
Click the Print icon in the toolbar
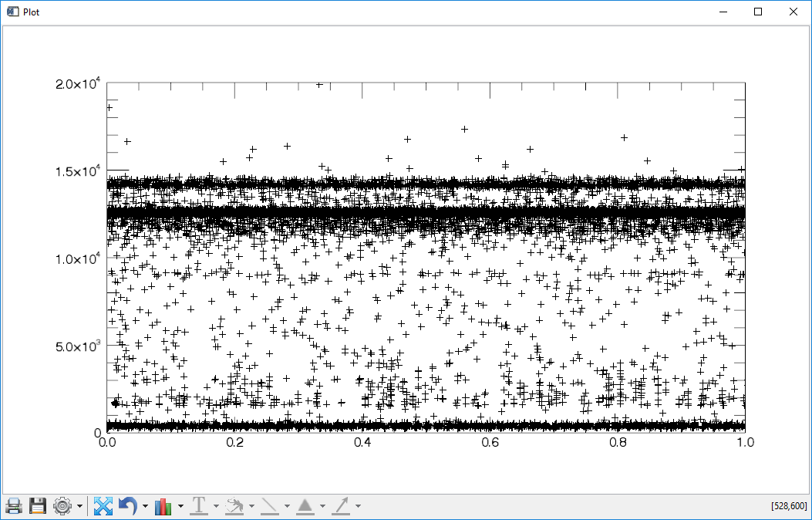click(x=13, y=505)
